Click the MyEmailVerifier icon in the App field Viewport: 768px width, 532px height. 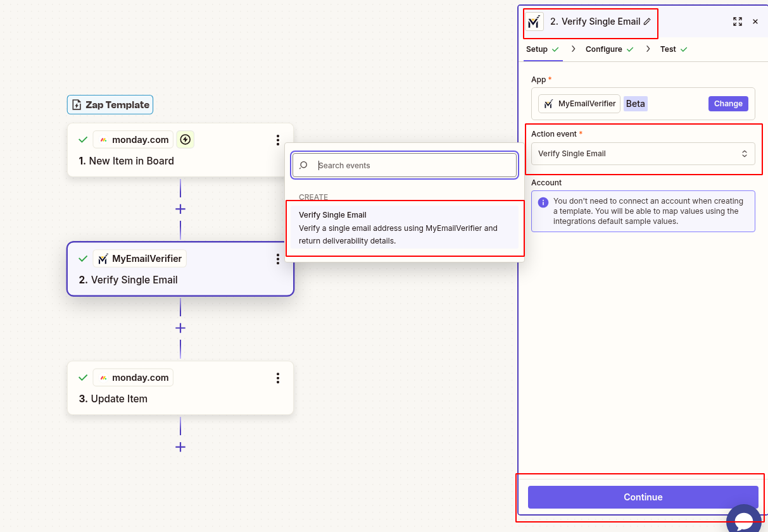(548, 103)
